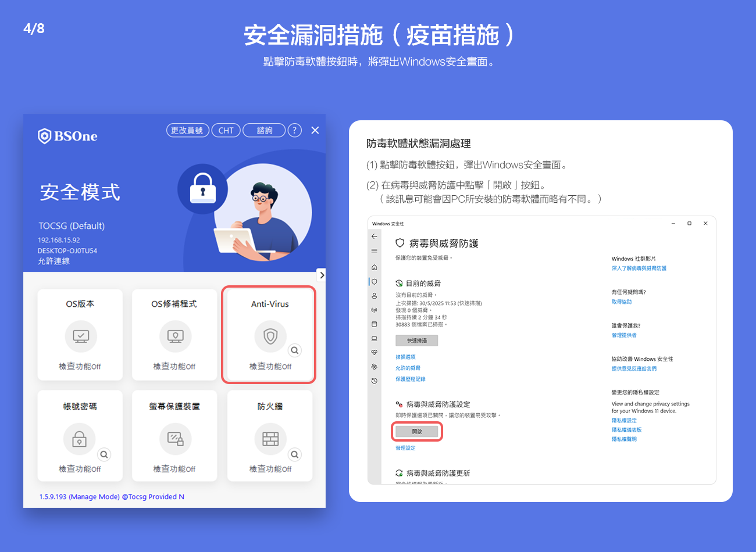
Task: Click the magnifier on the Anti-Virus tile
Action: tap(295, 350)
